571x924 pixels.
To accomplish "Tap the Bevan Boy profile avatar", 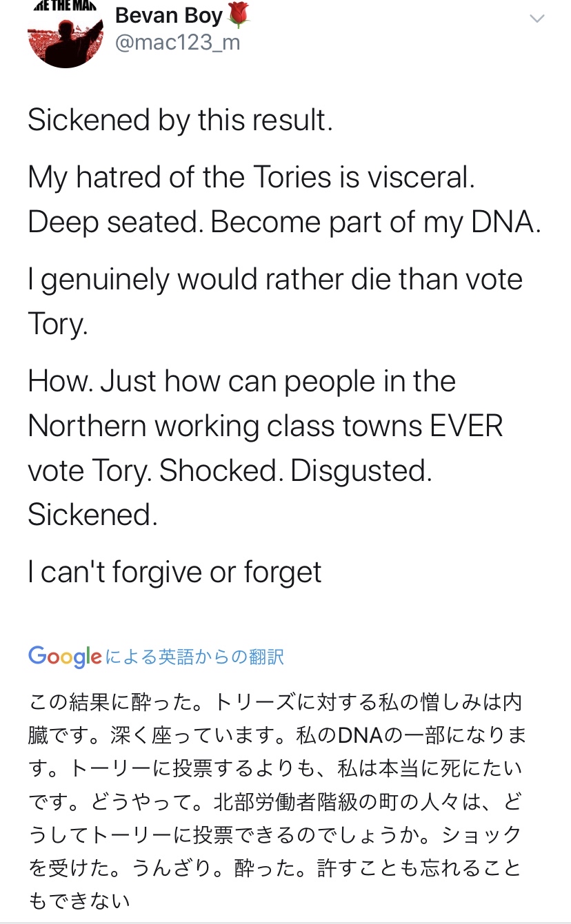I will (x=65, y=34).
